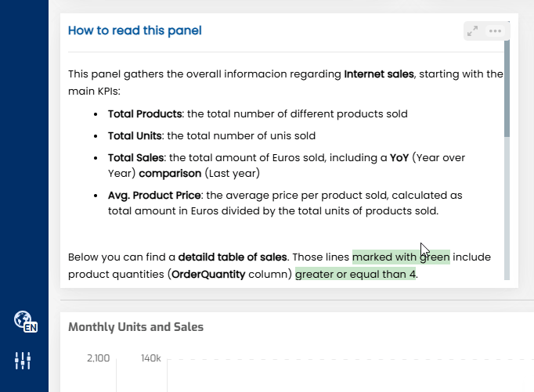This screenshot has height=392, width=534.
Task: Click the highlighted 'greater or equal than 4' text
Action: coord(355,275)
